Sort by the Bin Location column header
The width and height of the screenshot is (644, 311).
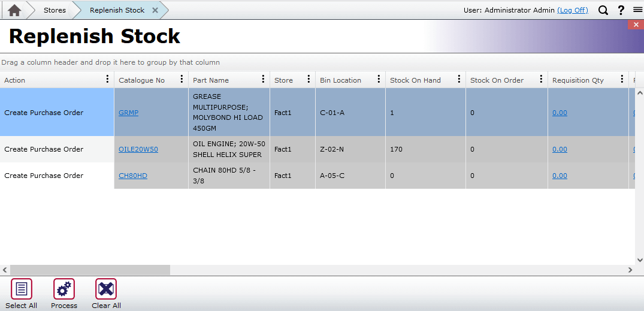pyautogui.click(x=340, y=80)
